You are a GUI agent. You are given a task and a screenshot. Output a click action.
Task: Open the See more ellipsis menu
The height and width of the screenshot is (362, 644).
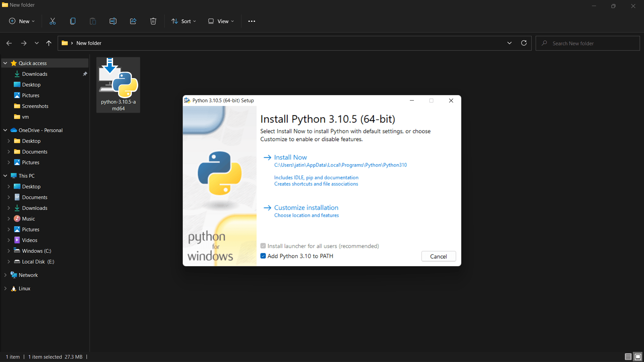pos(252,21)
